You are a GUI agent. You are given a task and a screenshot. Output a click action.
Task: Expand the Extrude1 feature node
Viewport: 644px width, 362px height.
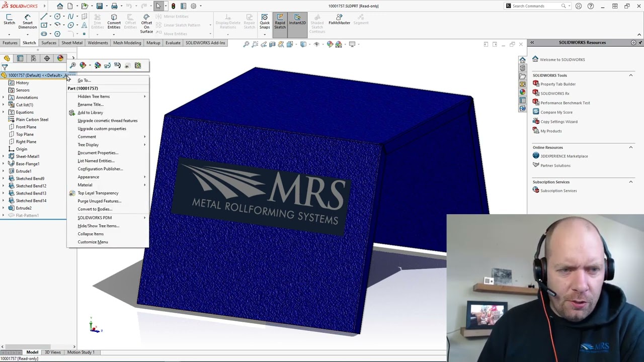pos(4,171)
